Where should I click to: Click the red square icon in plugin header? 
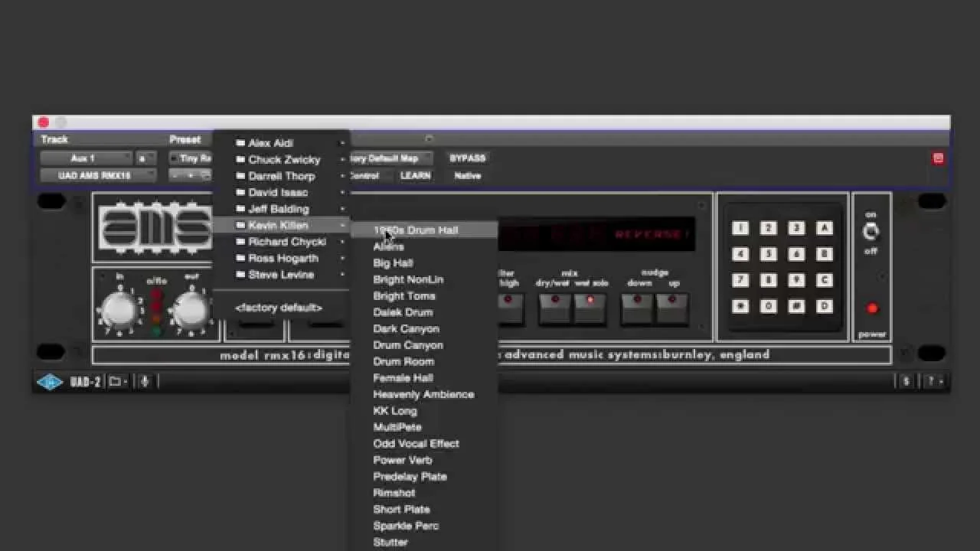click(x=938, y=158)
